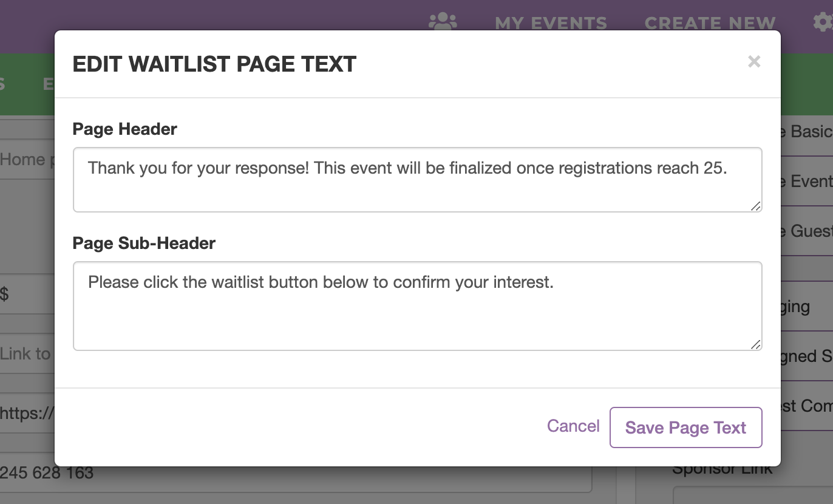Viewport: 833px width, 504px height.
Task: Expand the Basic section in right sidebar
Action: point(807,132)
